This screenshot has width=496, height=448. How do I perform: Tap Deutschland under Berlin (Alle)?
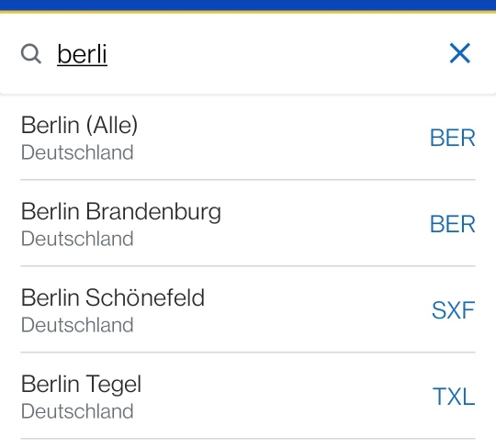click(77, 152)
